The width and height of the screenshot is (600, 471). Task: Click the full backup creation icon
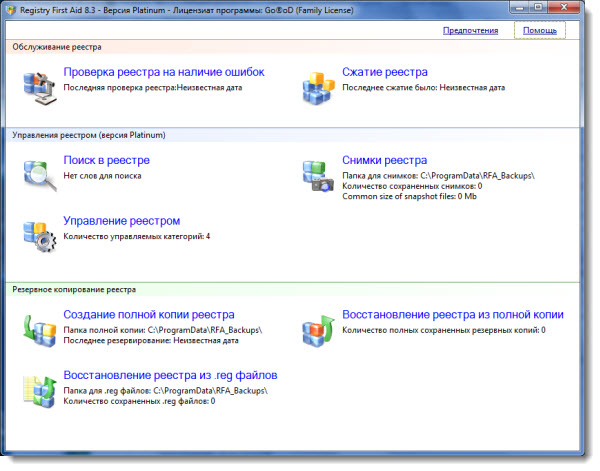[40, 328]
